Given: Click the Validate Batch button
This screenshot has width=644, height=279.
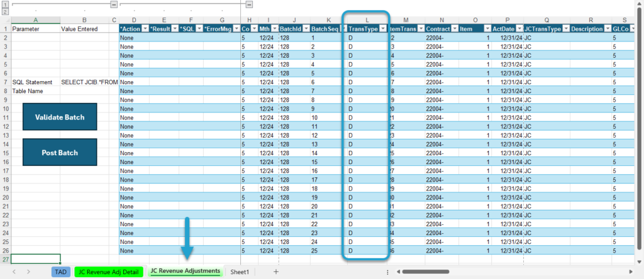Looking at the screenshot, I should (60, 117).
